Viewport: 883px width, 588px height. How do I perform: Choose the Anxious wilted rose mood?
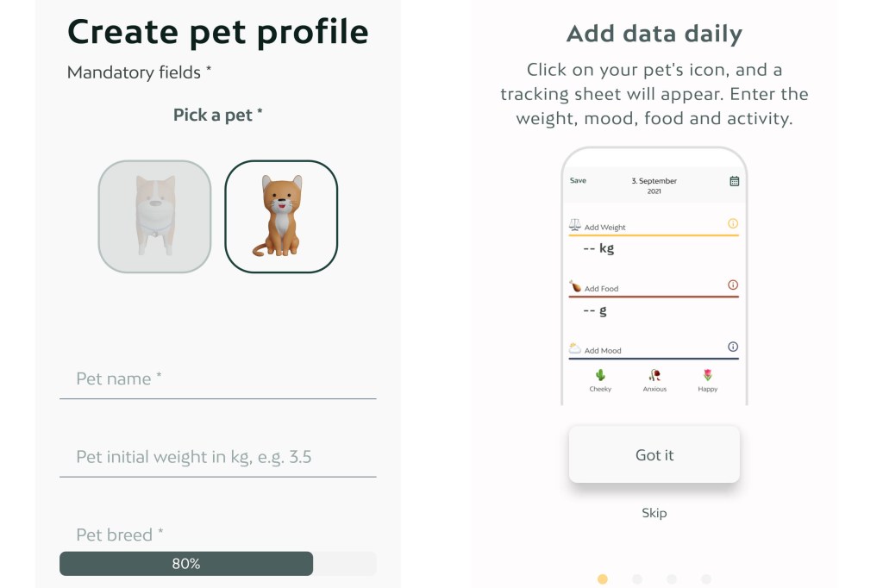click(x=654, y=380)
